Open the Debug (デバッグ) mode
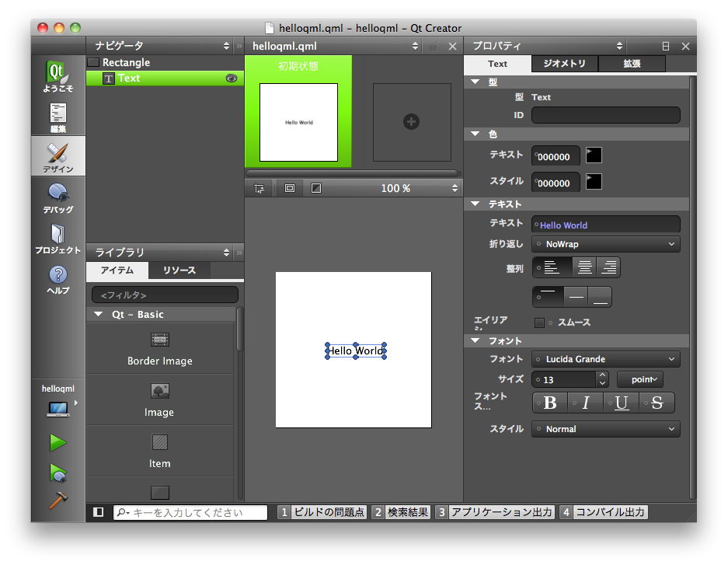728x565 pixels. 58,197
